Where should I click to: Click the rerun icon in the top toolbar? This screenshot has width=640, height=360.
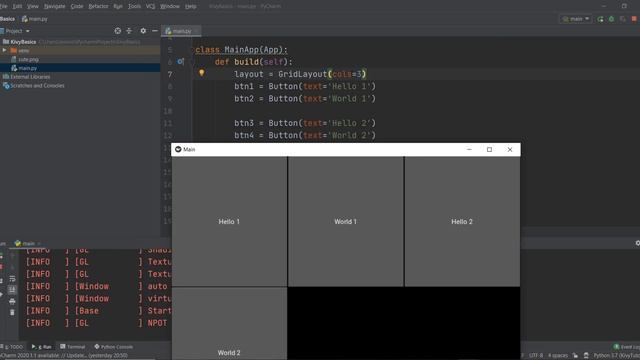click(600, 19)
